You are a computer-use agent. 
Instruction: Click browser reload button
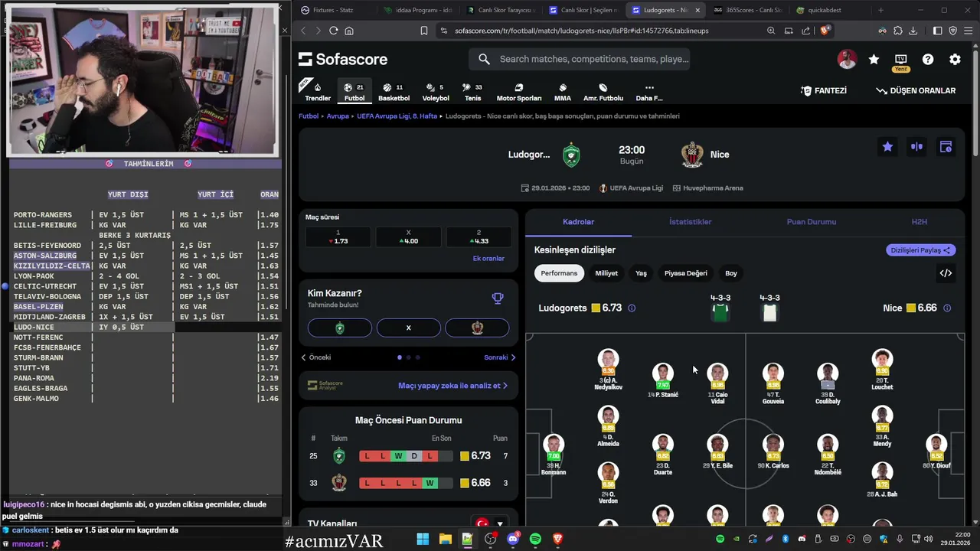click(x=333, y=31)
